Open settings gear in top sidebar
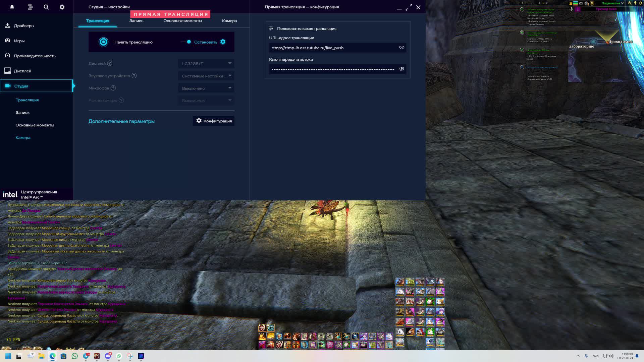 (62, 7)
